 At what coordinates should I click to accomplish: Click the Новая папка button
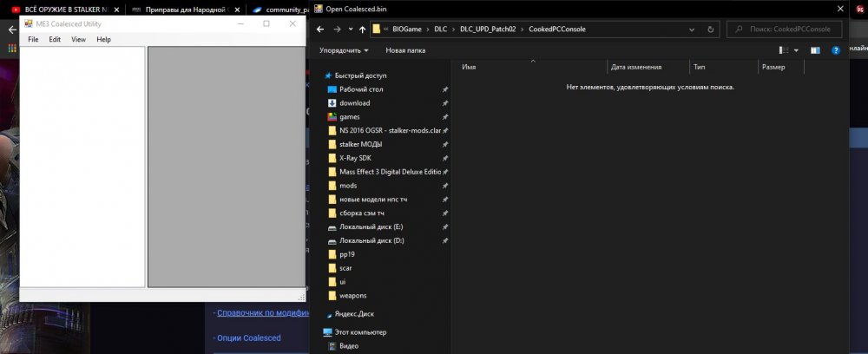(405, 50)
